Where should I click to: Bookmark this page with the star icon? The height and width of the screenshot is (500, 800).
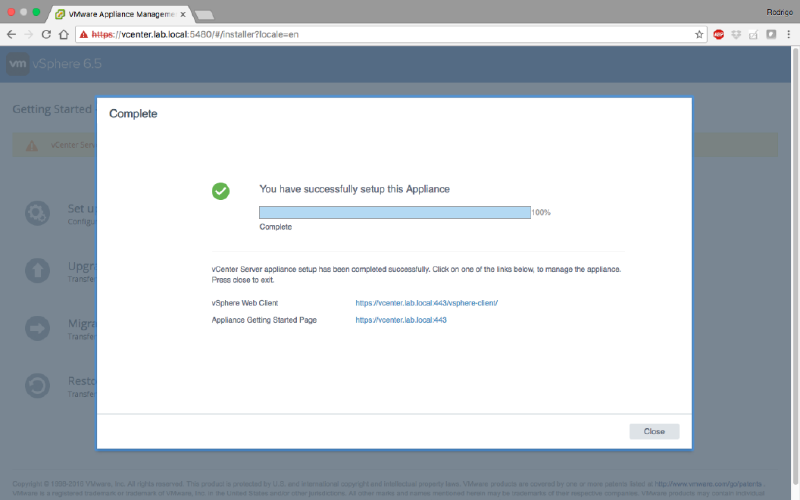699,34
